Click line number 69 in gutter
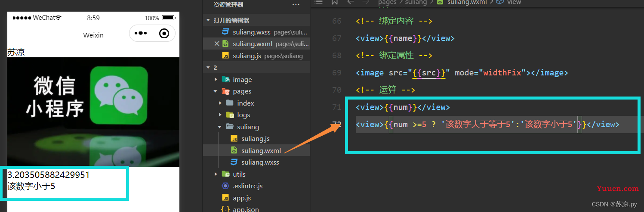This screenshot has width=644, height=212. pos(337,73)
